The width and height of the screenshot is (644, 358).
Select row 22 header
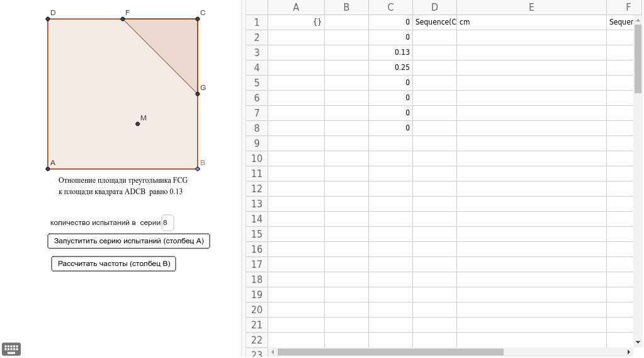point(257,340)
